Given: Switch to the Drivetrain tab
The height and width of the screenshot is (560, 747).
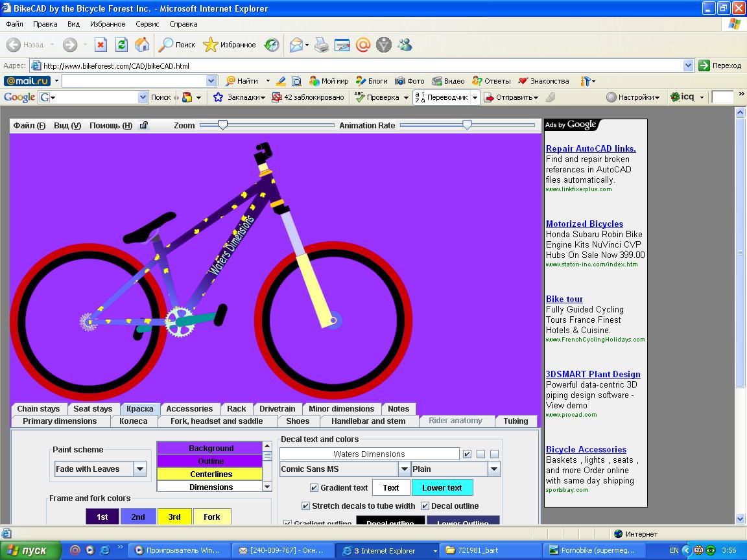Looking at the screenshot, I should (277, 409).
